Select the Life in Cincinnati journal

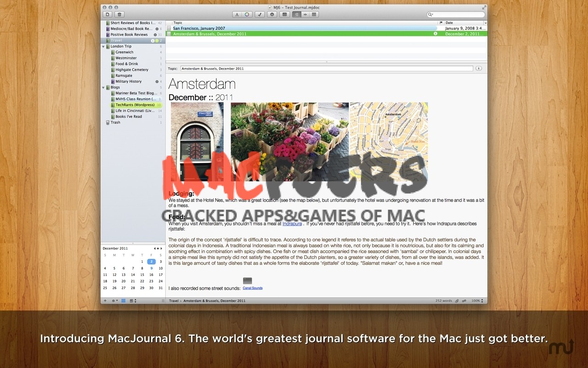(133, 111)
